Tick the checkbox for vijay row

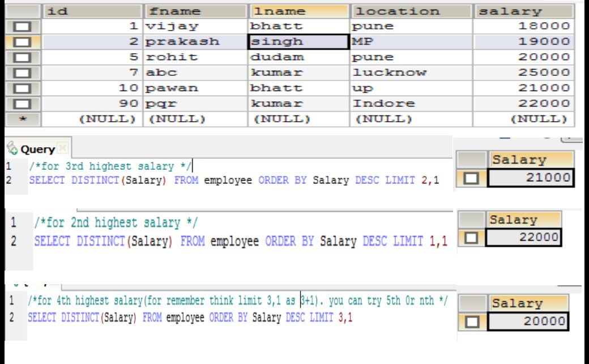click(x=22, y=27)
